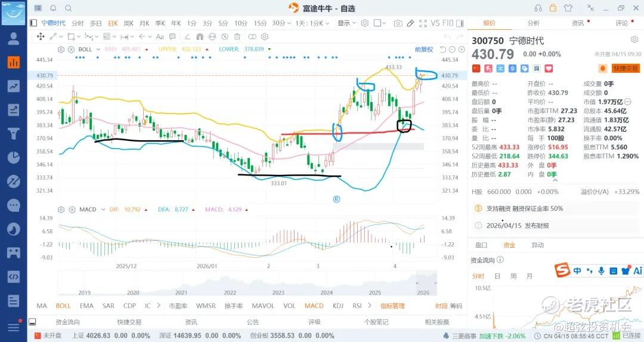
Task: Open the notifications bell icon
Action: [53, 8]
